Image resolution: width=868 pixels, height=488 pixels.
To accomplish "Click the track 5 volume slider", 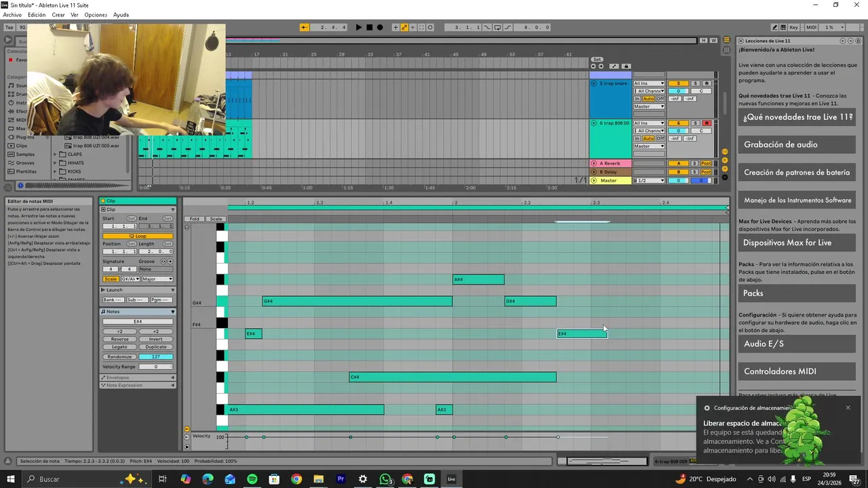I will (x=678, y=91).
